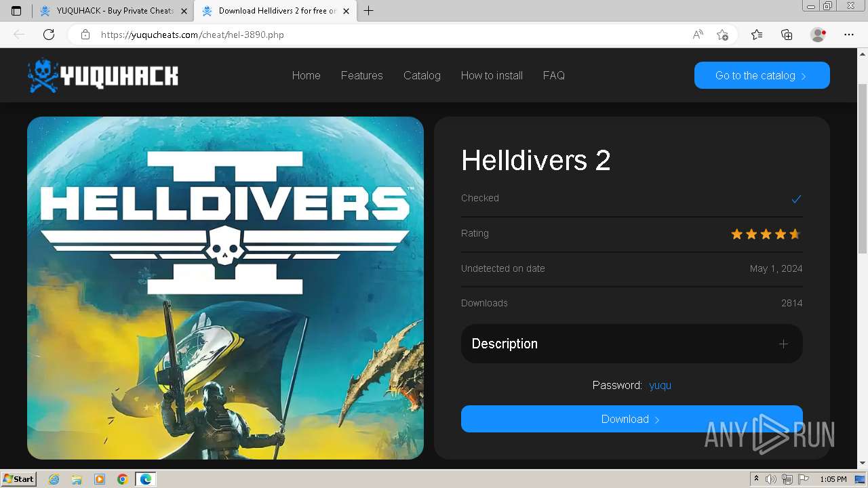This screenshot has width=868, height=488.
Task: Open the Windows Start button
Action: (18, 479)
